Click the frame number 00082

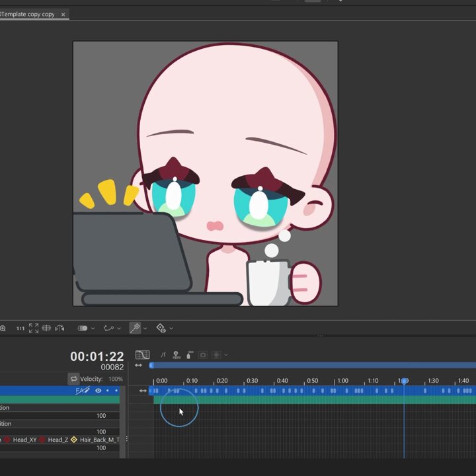click(x=112, y=368)
